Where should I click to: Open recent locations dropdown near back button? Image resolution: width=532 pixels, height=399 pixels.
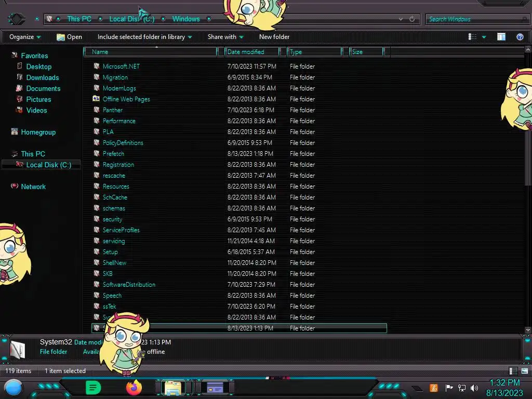(x=37, y=19)
